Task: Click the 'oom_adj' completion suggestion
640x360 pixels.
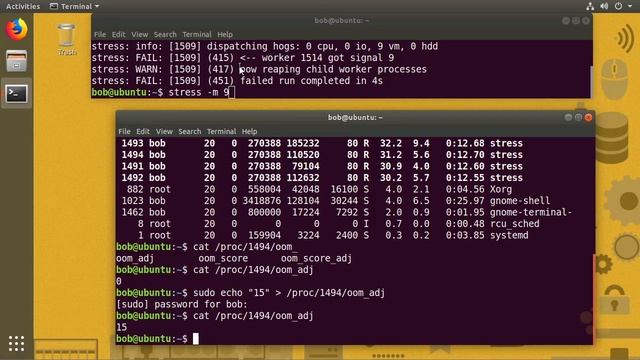Action: [135, 258]
